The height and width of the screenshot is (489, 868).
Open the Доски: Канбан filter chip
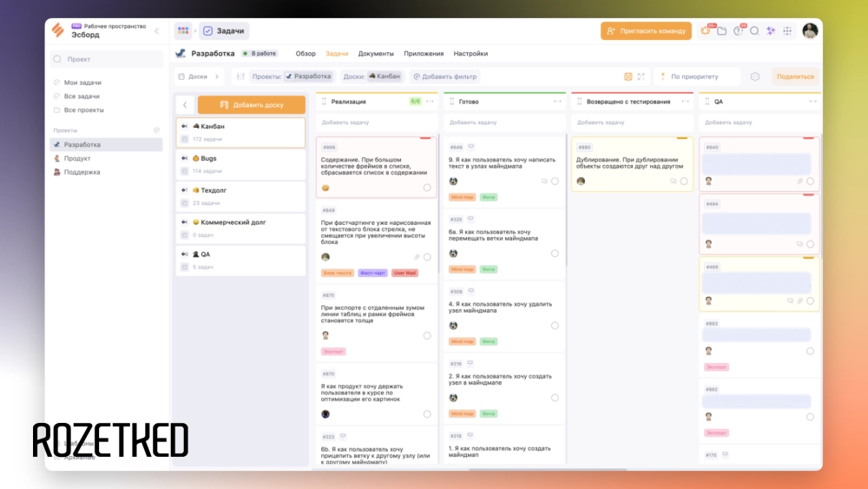[x=372, y=76]
